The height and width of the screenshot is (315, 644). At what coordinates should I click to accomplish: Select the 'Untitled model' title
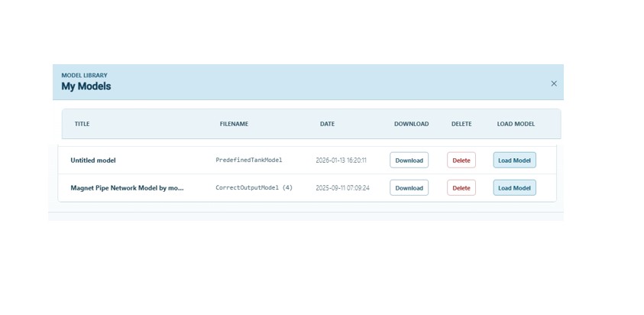pyautogui.click(x=93, y=161)
